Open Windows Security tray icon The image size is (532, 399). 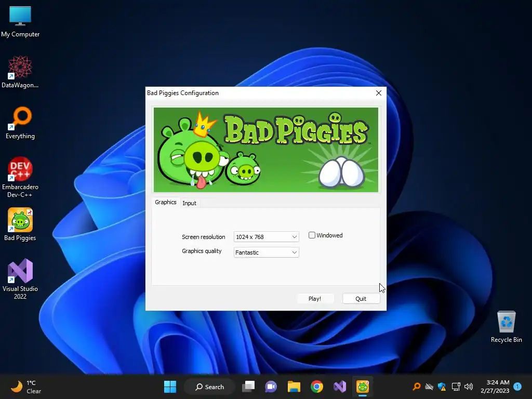[442, 387]
